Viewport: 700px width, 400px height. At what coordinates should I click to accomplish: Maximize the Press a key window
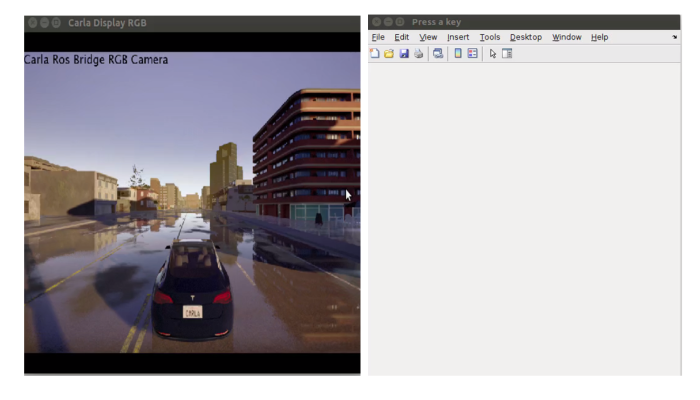400,22
